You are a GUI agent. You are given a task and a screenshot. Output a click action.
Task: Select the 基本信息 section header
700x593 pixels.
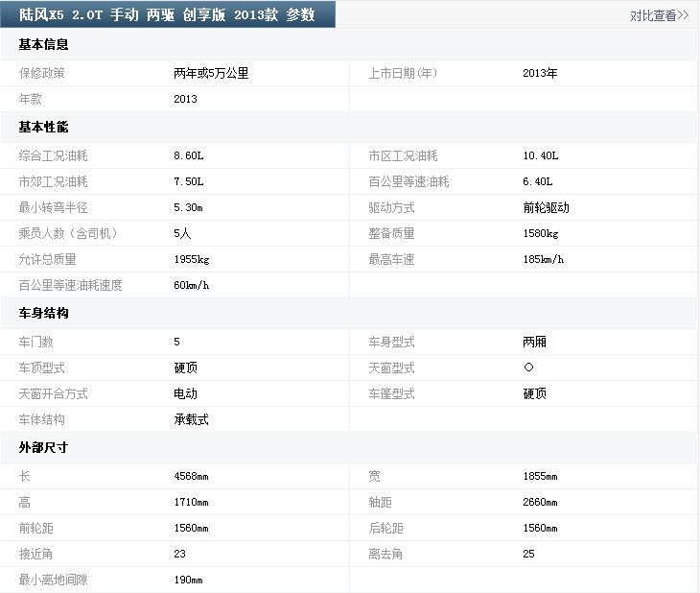(43, 44)
